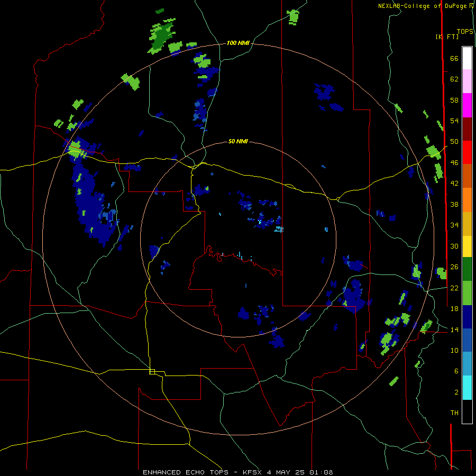Click the light green 22 kft swatch
Image resolution: width=476 pixels, height=476 pixels.
[x=467, y=293]
